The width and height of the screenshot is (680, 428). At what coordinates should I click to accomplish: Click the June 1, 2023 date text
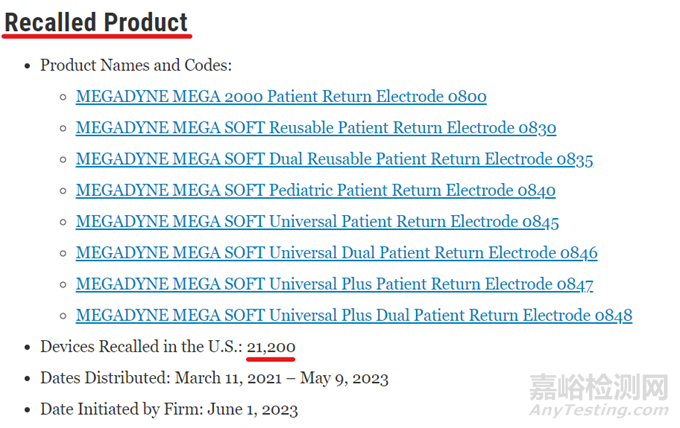(x=253, y=409)
